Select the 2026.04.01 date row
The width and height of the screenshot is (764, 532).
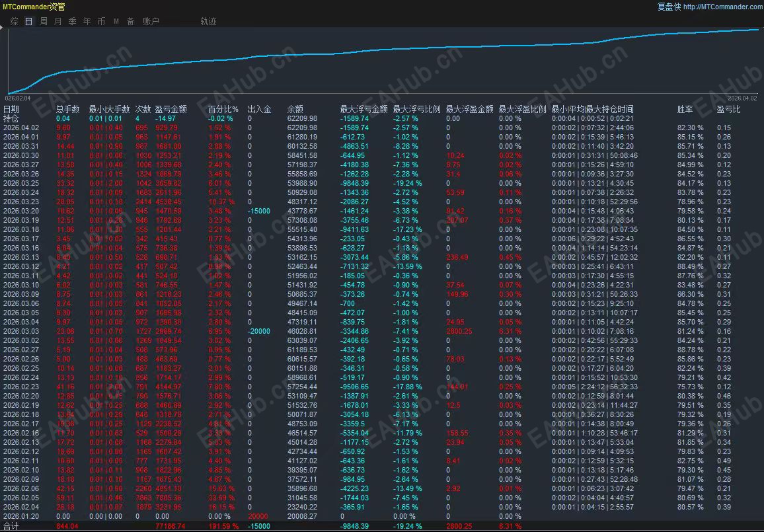(x=21, y=137)
